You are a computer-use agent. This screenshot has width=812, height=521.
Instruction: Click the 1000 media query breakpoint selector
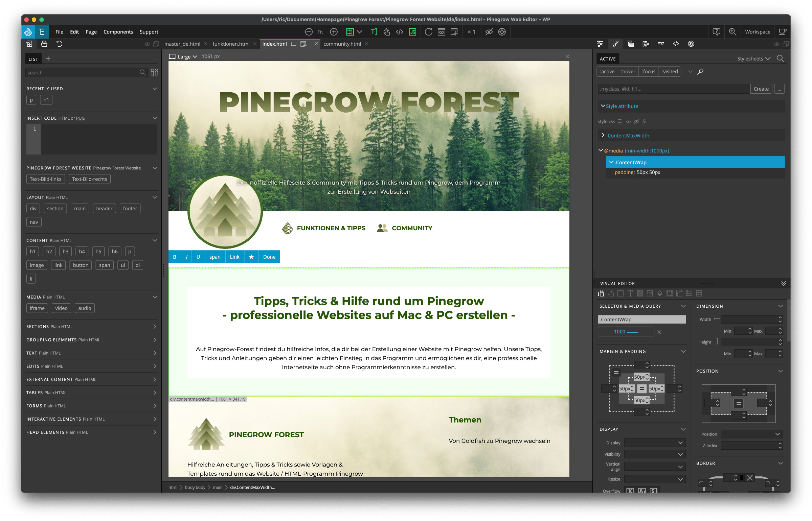coord(626,332)
